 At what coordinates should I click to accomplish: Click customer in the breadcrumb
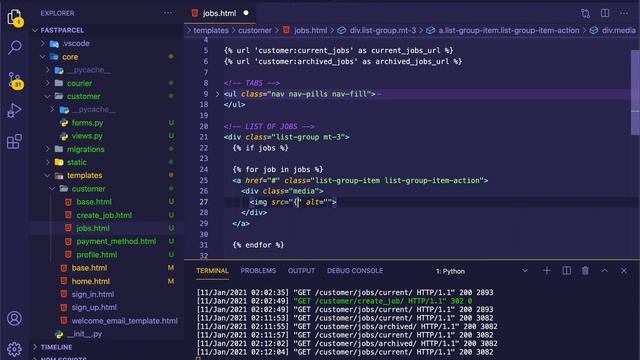tap(255, 30)
